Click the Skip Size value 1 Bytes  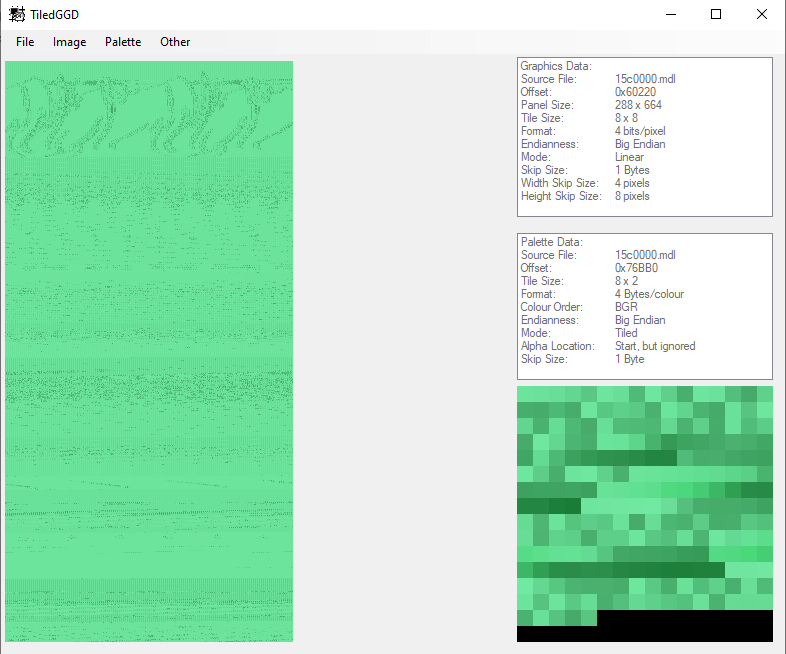pyautogui.click(x=632, y=170)
